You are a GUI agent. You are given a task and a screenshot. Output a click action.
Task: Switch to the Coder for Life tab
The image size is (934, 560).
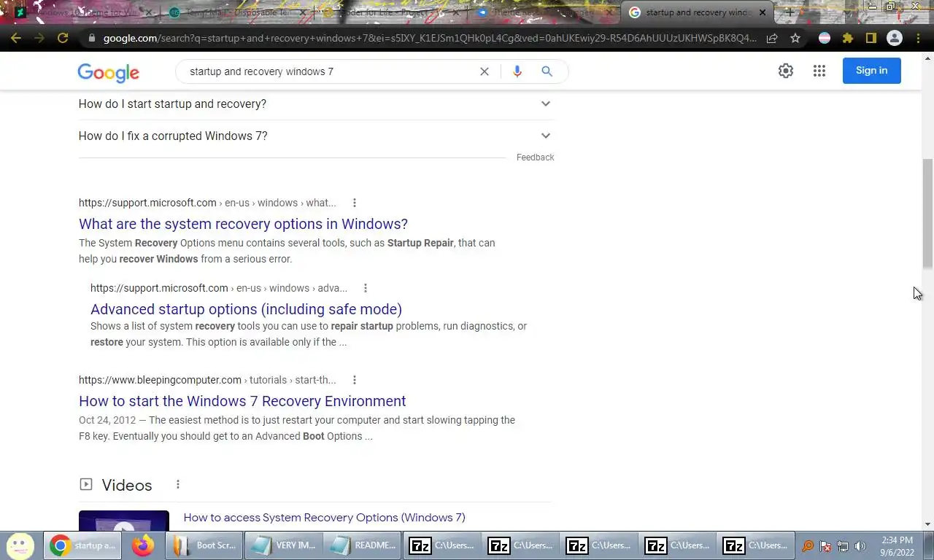(x=390, y=12)
